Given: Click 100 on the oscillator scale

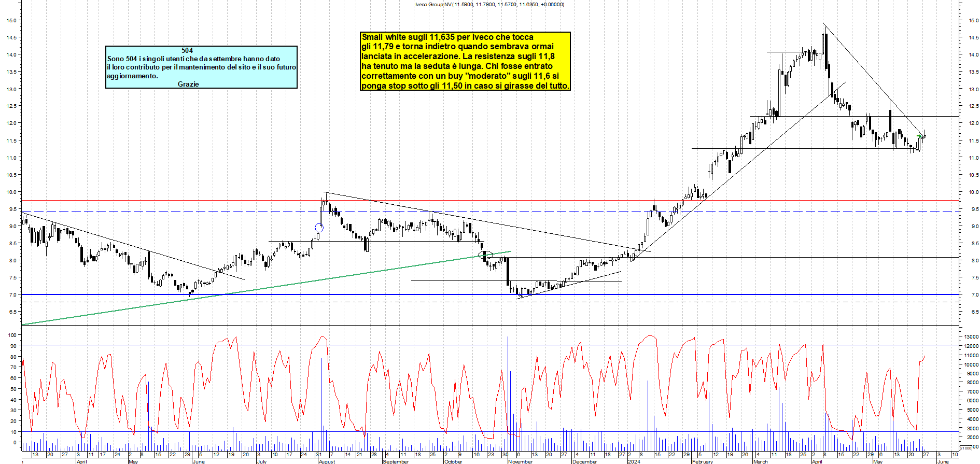Looking at the screenshot, I should [12, 335].
